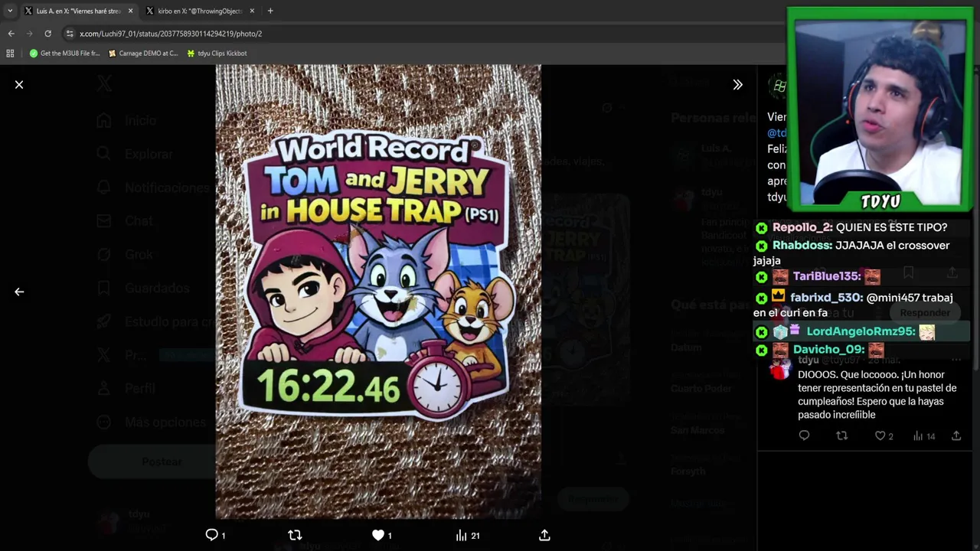Image resolution: width=980 pixels, height=551 pixels.
Task: Click TariBlue135 username in chat
Action: click(x=826, y=276)
